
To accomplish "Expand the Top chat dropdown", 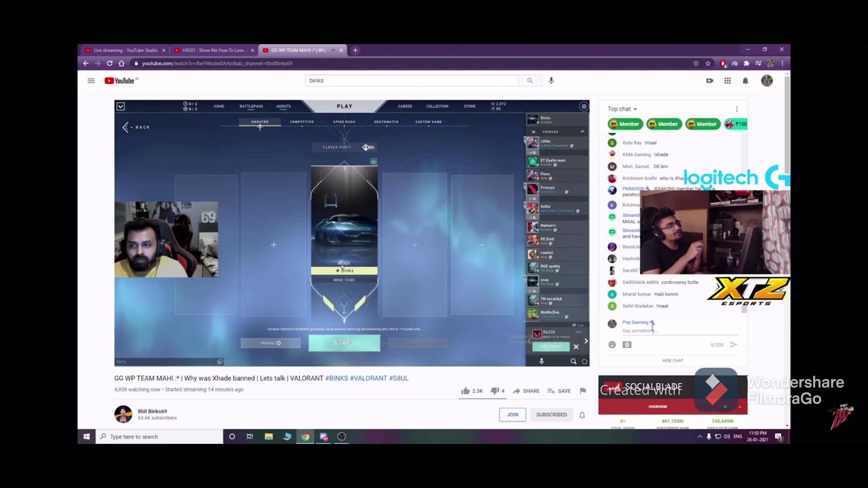I will click(622, 109).
